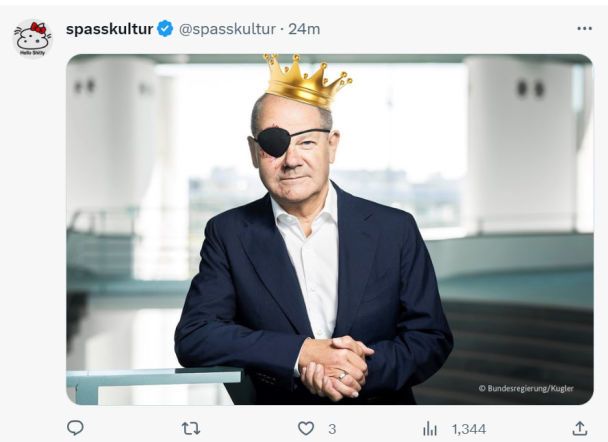Open the @spasskultur handle link
Viewport: 608px width, 442px height.
(x=228, y=29)
